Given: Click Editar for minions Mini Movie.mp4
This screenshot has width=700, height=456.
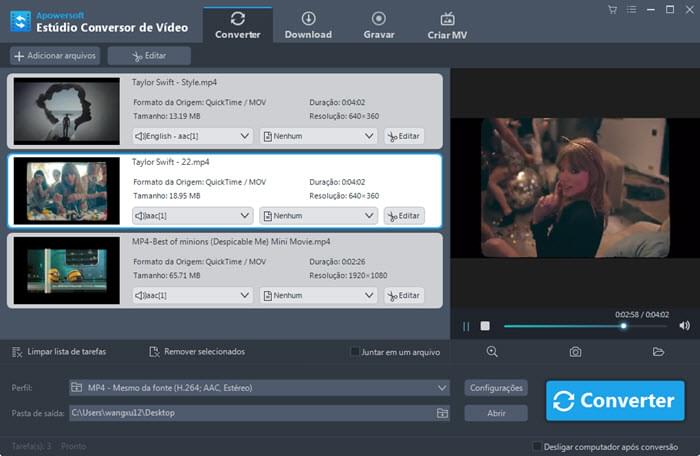Looking at the screenshot, I should [x=404, y=295].
